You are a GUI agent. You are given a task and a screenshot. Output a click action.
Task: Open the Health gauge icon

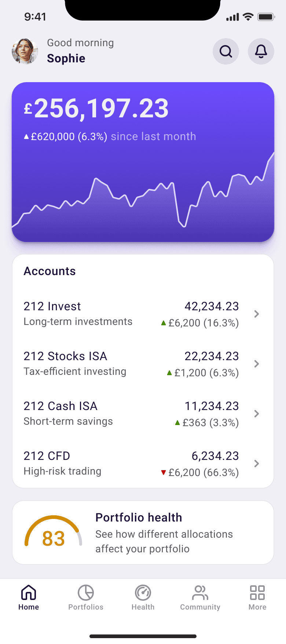tap(143, 593)
